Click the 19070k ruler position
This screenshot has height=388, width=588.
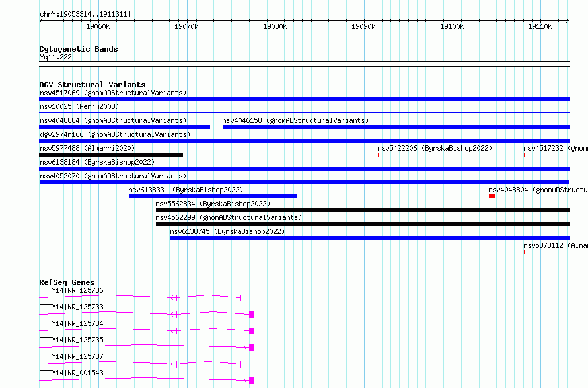click(187, 26)
